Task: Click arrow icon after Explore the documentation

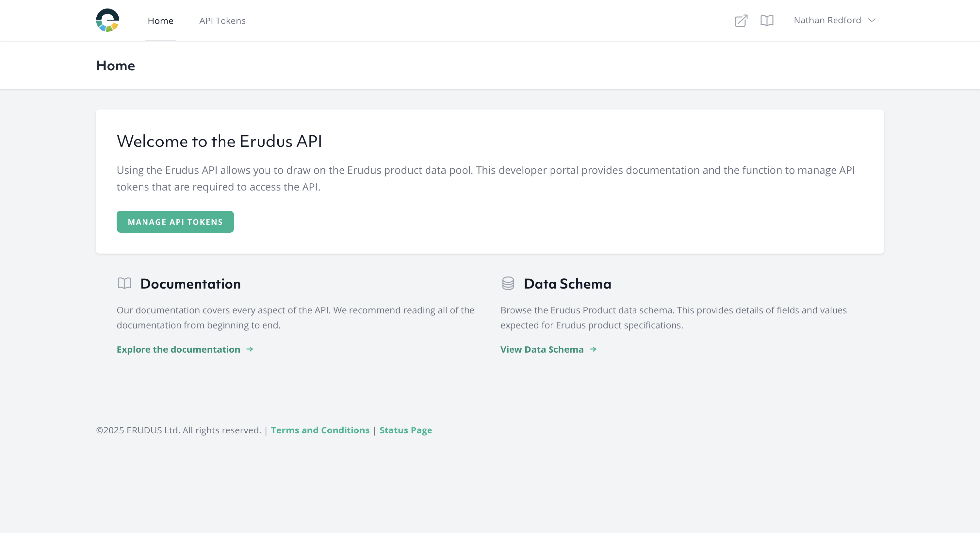Action: [250, 349]
